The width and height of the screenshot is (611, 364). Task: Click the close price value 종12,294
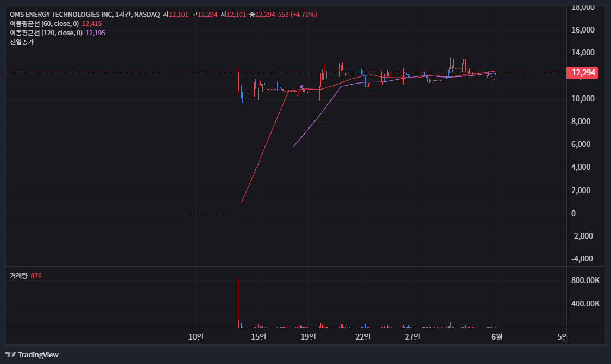(x=262, y=15)
